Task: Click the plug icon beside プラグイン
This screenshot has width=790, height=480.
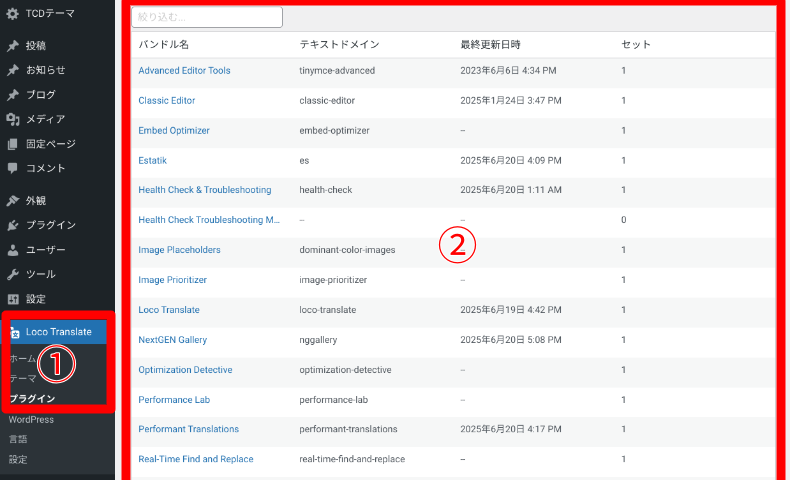Action: coord(13,225)
